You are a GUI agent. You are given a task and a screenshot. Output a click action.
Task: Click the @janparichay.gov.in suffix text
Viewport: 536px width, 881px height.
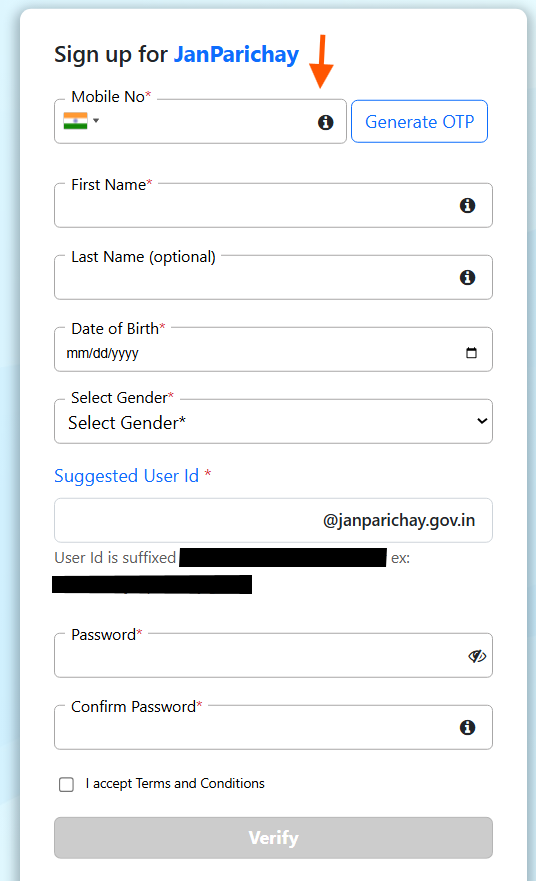[399, 520]
